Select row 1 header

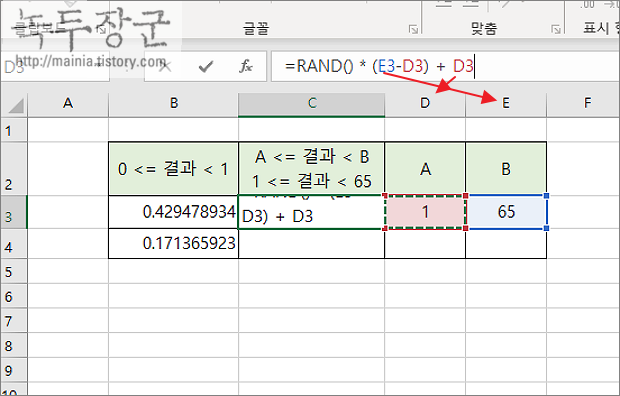coord(13,130)
